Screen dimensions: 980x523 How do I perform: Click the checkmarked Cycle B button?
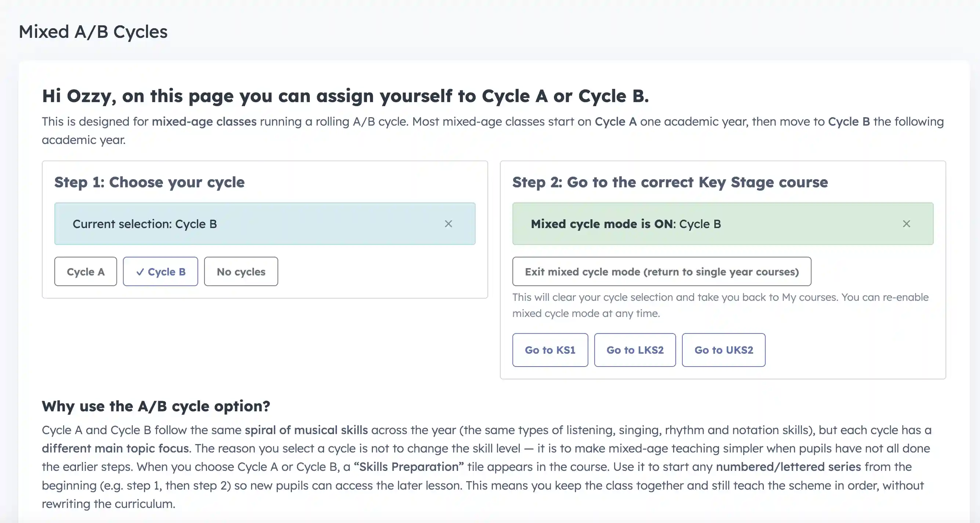[x=160, y=271]
